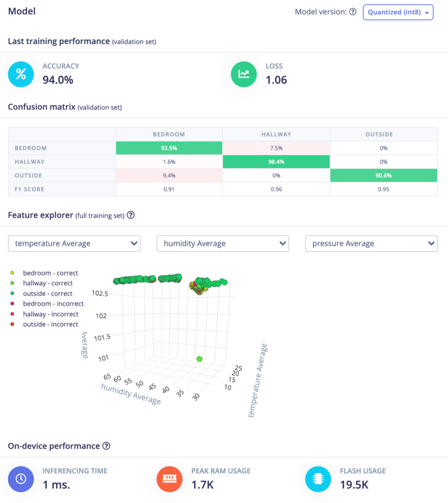Toggle the 'bedroom - incorrect' legend entry

[x=47, y=304]
